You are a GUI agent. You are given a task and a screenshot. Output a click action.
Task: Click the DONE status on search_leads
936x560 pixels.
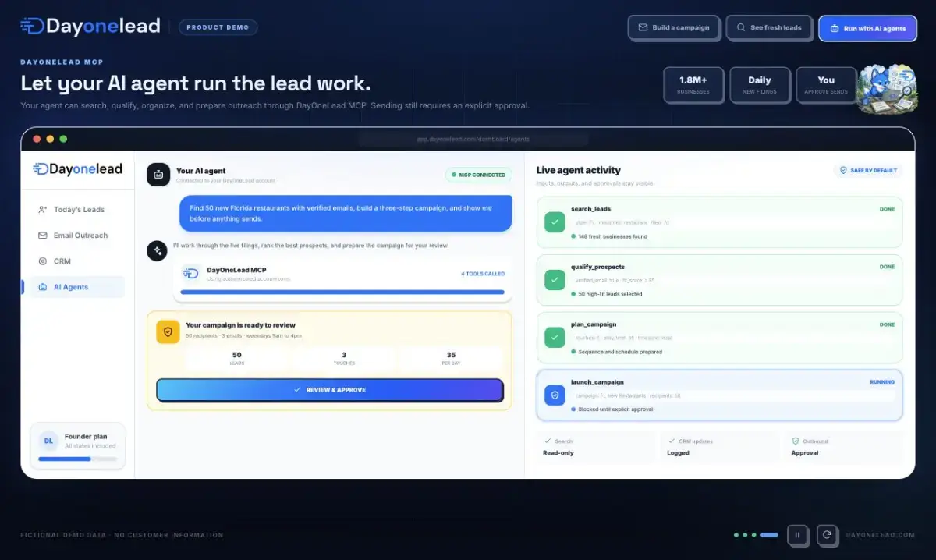pyautogui.click(x=887, y=209)
